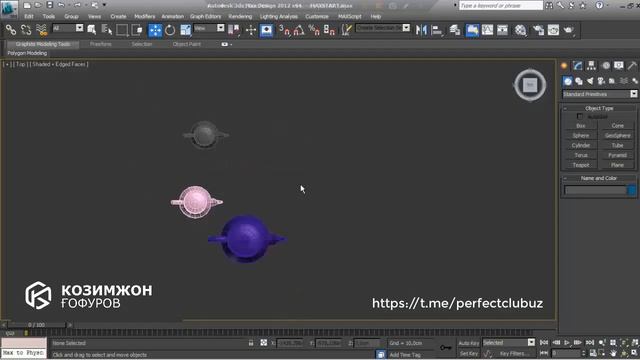The width and height of the screenshot is (640, 360).
Task: Click the Unlink Selection tool
Action: 26,30
